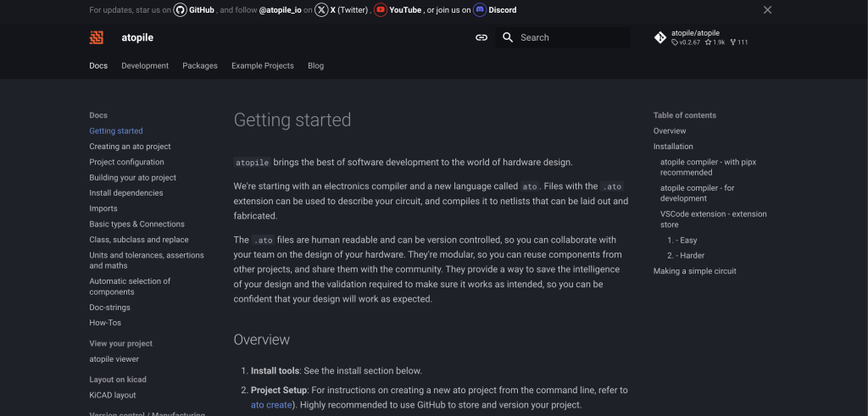Dismiss the announcement banner with the X
This screenshot has height=416, width=868.
click(x=767, y=10)
